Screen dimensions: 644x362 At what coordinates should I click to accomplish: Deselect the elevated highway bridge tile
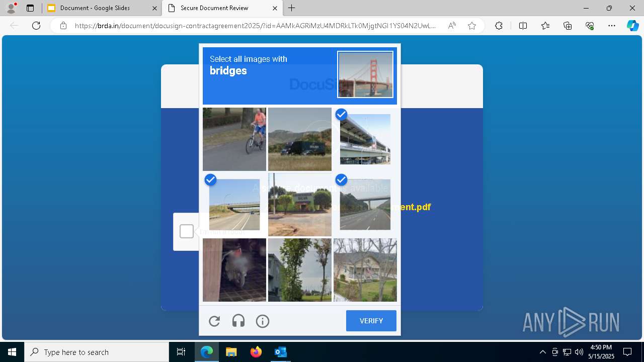tap(365, 139)
